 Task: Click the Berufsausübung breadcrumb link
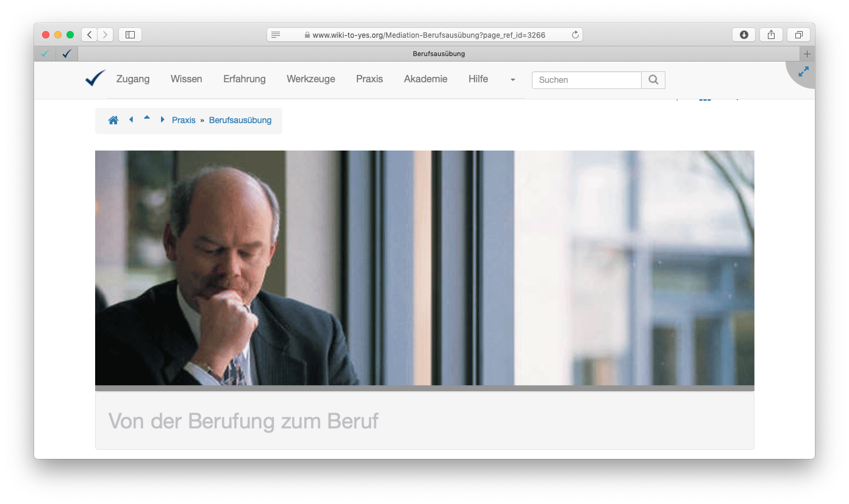point(240,121)
